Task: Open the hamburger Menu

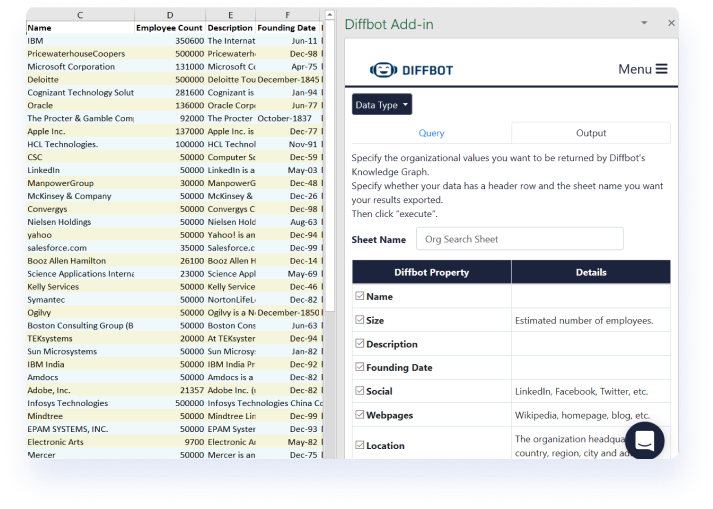Action: tap(643, 69)
